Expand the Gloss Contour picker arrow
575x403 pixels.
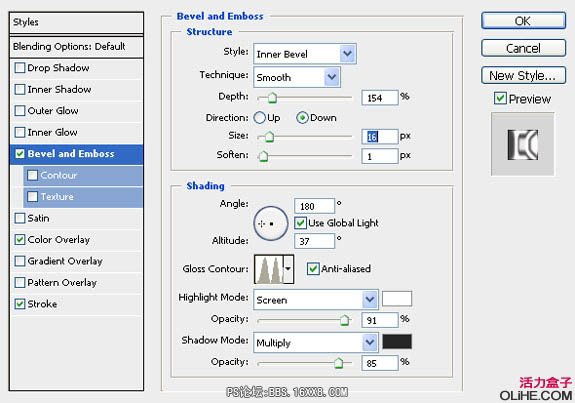point(289,269)
